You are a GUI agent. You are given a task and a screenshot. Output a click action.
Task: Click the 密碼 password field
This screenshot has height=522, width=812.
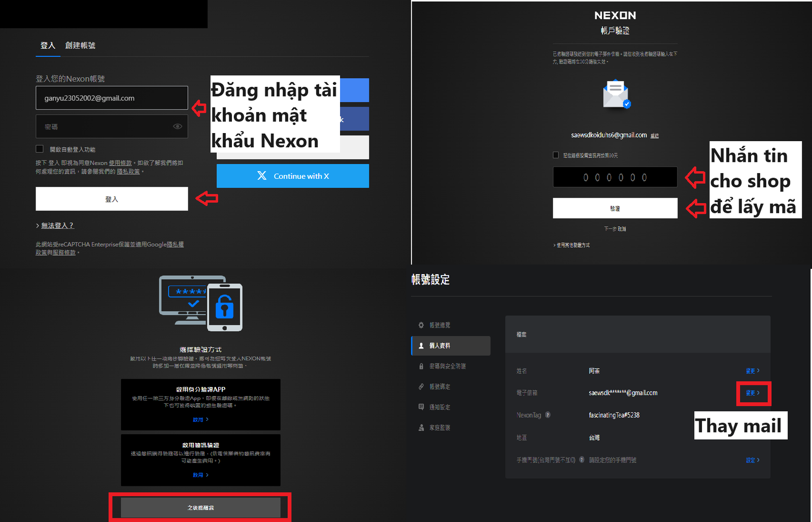[112, 126]
